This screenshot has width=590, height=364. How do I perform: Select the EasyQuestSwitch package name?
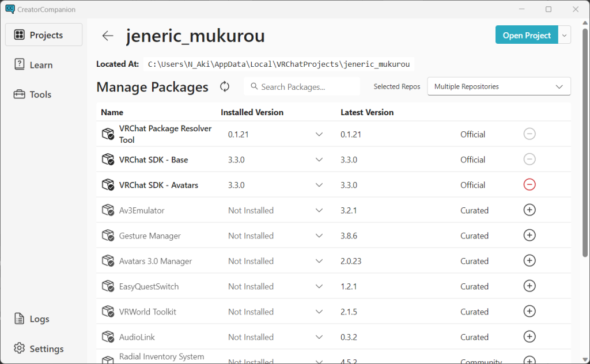(149, 287)
